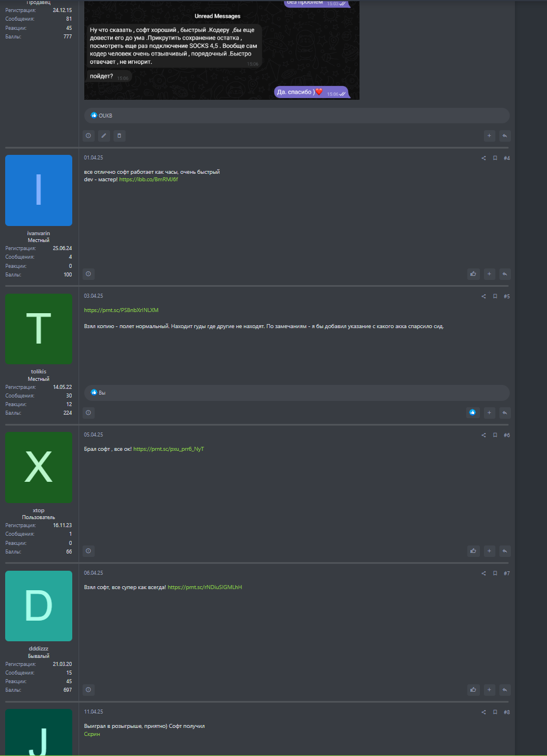This screenshot has height=756, width=547.
Task: Bookmark post #8
Action: pyautogui.click(x=495, y=712)
